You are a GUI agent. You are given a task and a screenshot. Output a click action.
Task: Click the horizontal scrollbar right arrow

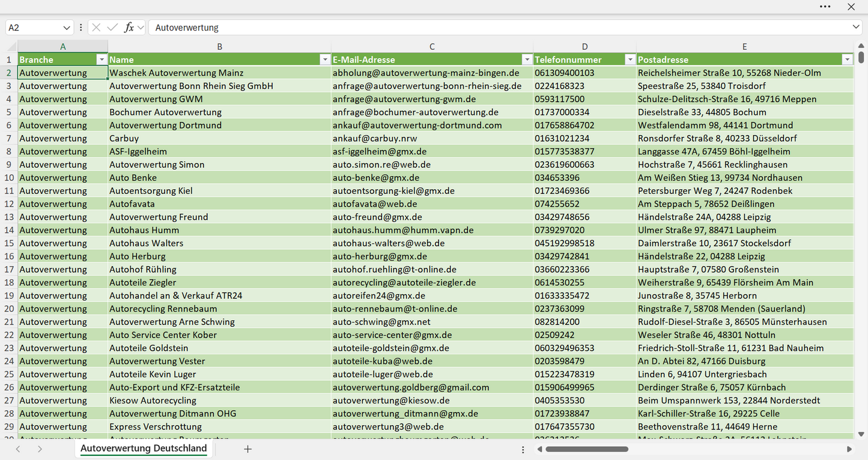(x=849, y=449)
